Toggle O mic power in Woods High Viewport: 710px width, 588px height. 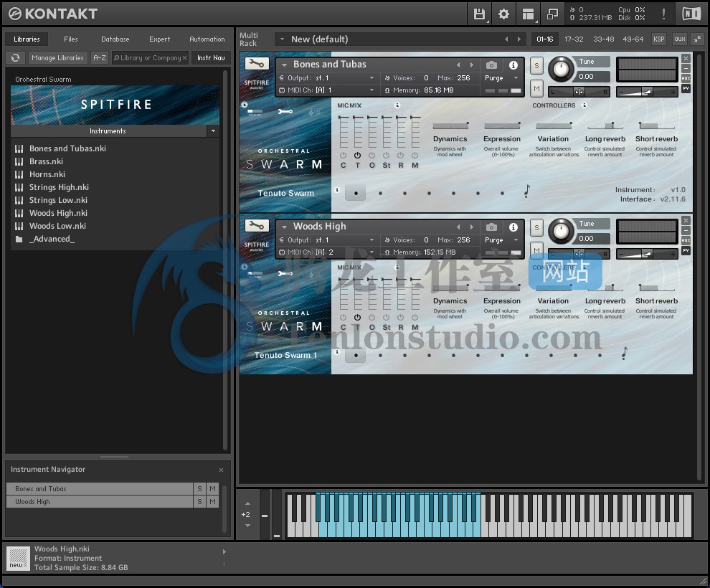pos(371,318)
